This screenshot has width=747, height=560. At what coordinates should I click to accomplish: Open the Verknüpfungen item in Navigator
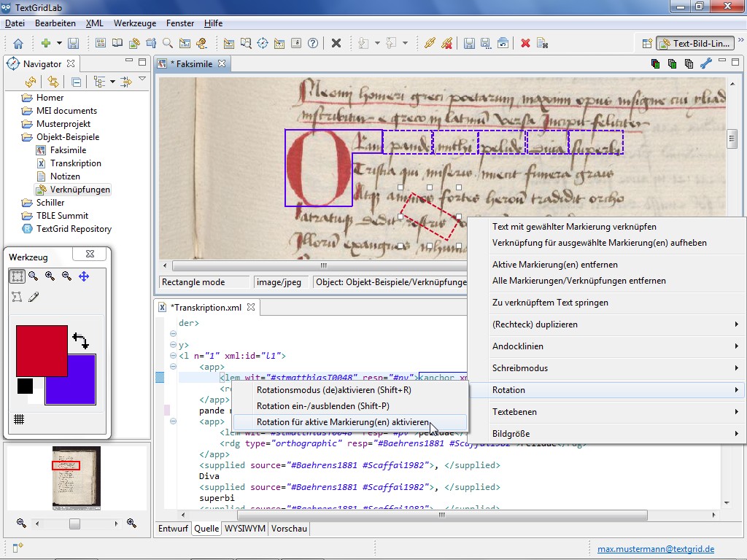80,190
